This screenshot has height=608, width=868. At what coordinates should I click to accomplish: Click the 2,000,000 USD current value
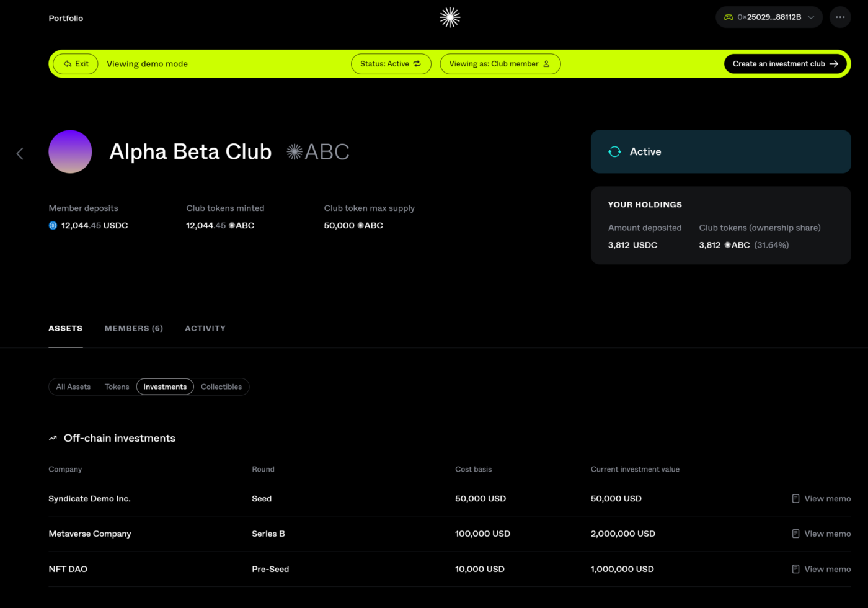click(623, 534)
